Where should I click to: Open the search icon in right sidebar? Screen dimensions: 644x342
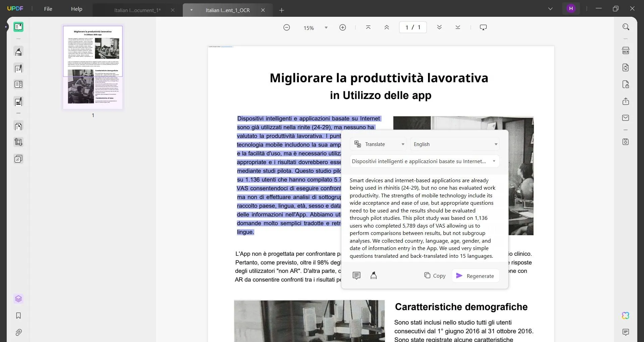click(626, 27)
